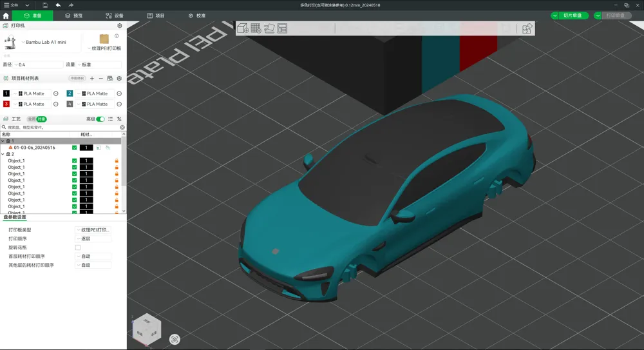Uncheck printable box for 01-03-06_20240516

[74, 147]
